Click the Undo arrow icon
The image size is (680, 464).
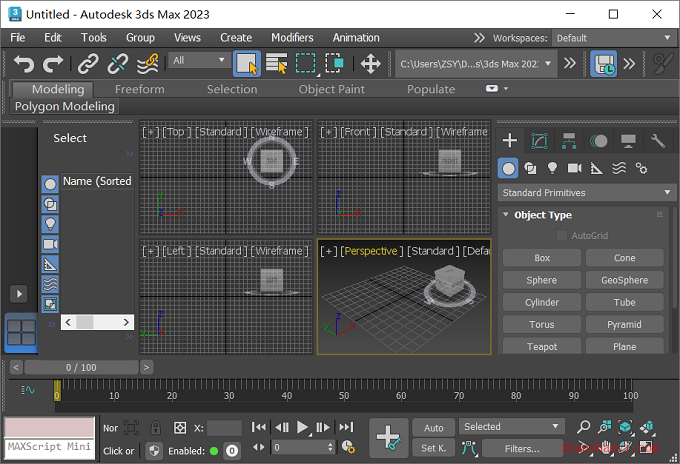(23, 64)
